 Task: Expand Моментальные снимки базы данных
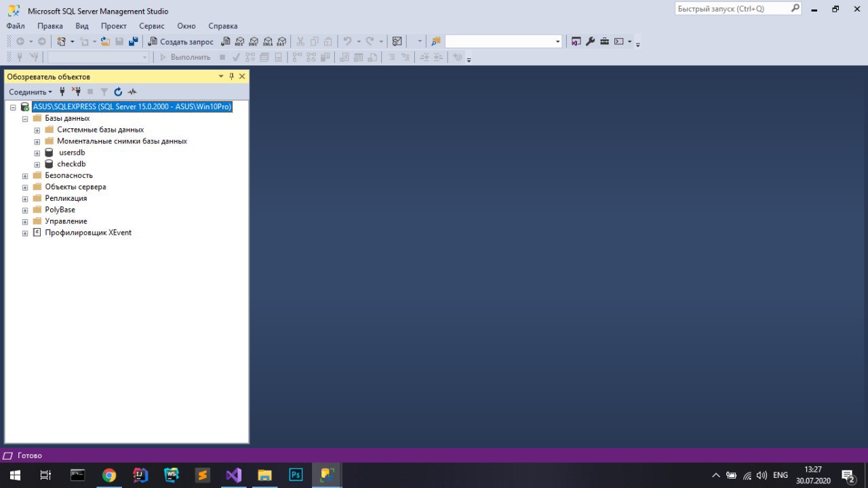(x=37, y=142)
